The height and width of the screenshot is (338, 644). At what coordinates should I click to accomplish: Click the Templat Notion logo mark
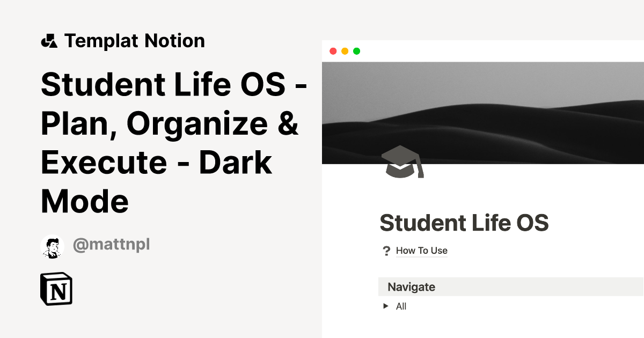(x=49, y=40)
